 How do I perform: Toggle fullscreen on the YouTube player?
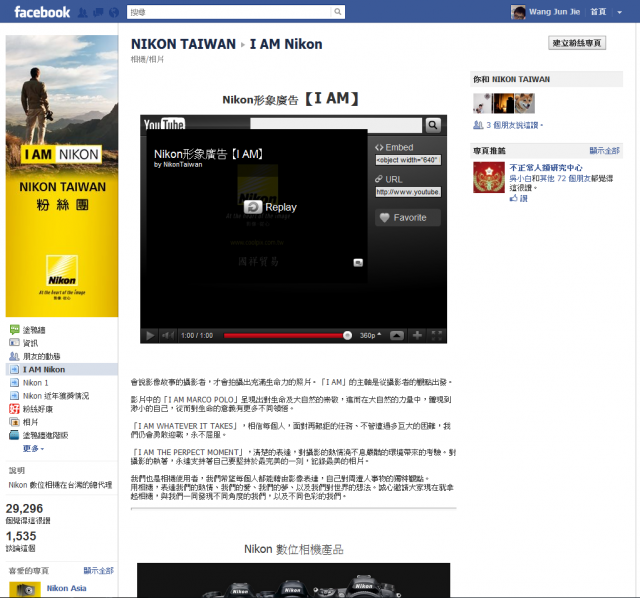click(437, 336)
